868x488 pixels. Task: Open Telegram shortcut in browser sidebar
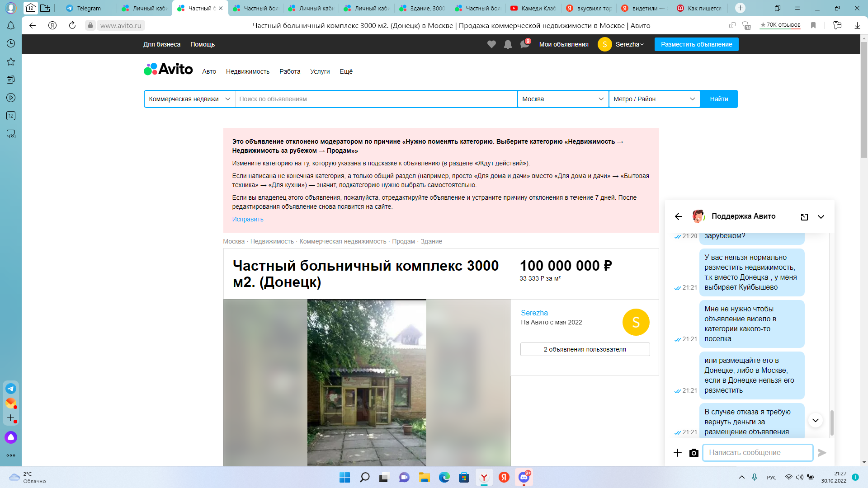[11, 389]
